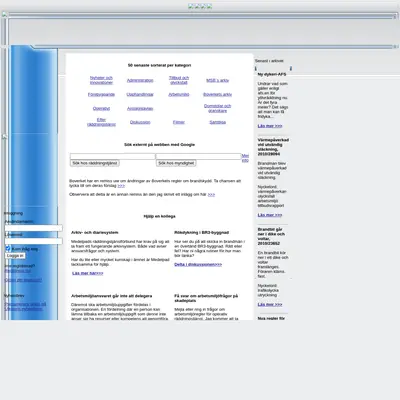The image size is (400, 400).
Task: Click the Användarnamn login field
Action: (x=33, y=228)
